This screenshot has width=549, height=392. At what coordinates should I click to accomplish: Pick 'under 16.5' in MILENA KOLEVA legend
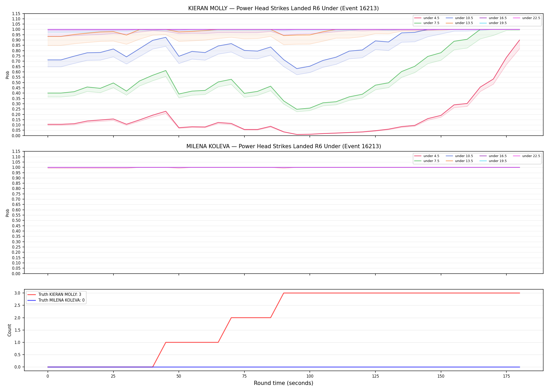(493, 156)
